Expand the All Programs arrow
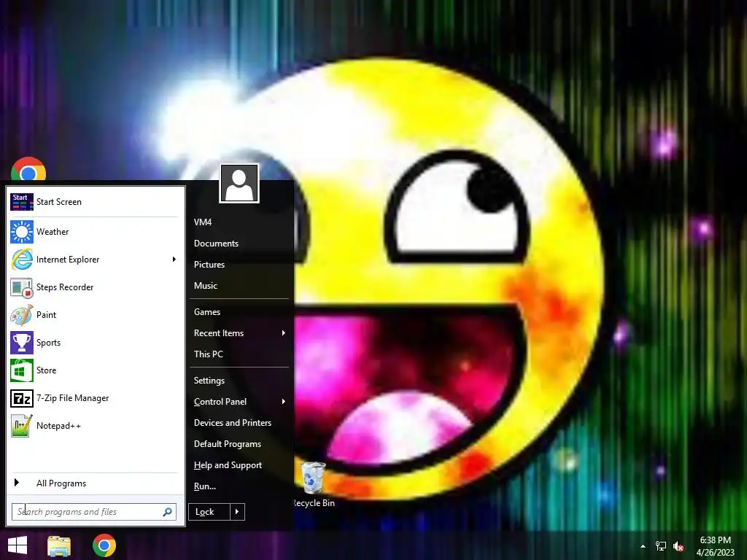This screenshot has width=747, height=560. pyautogui.click(x=17, y=483)
